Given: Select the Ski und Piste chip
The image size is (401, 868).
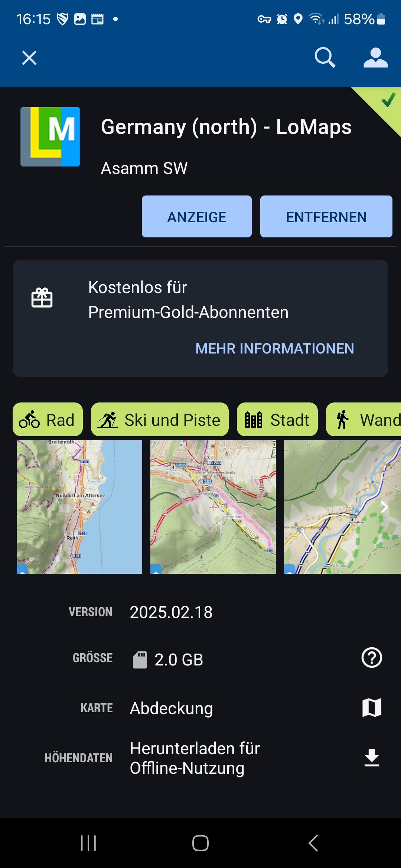Looking at the screenshot, I should 160,420.
